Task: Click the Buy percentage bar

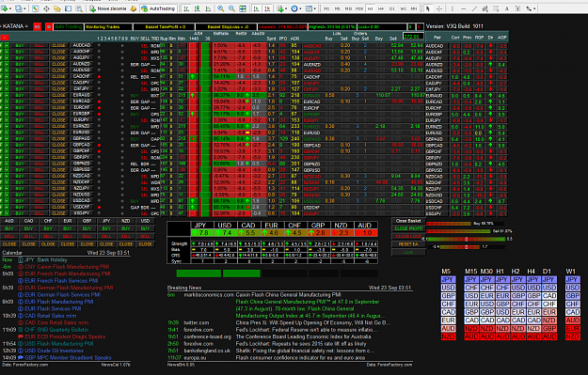Action: point(449,224)
